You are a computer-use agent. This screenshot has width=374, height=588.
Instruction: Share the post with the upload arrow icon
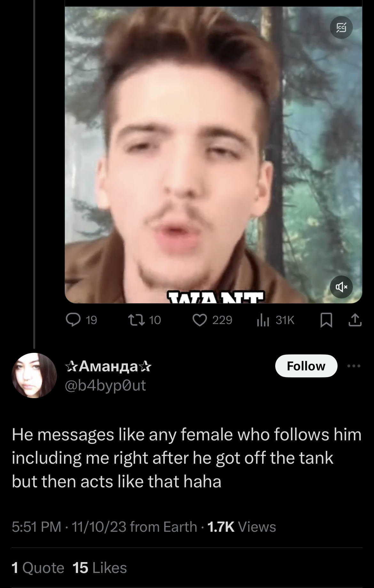coord(355,320)
